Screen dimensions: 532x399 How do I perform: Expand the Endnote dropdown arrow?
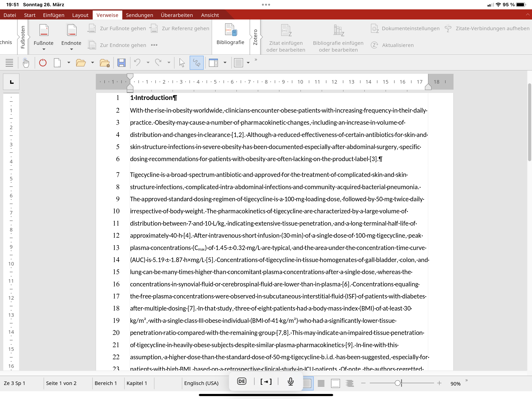71,49
